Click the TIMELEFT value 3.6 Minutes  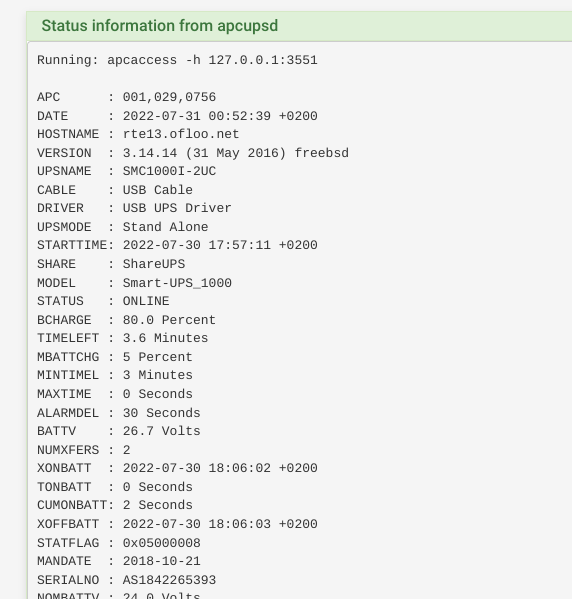(x=165, y=338)
